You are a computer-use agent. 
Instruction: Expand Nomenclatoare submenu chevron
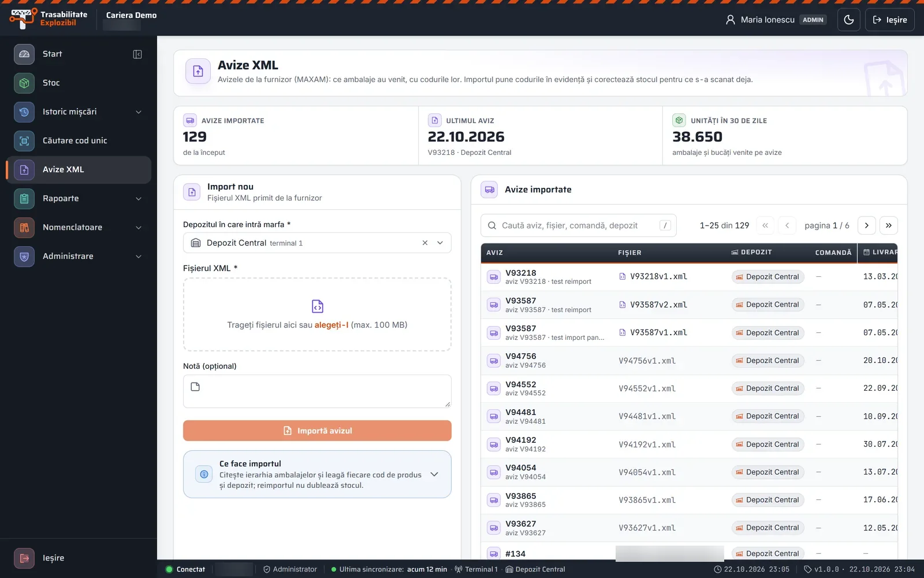click(x=139, y=227)
